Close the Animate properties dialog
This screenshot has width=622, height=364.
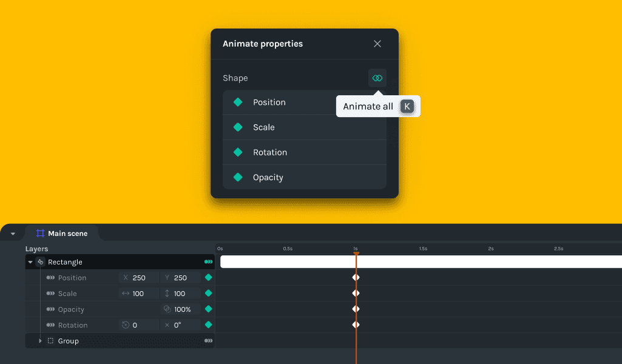point(377,44)
